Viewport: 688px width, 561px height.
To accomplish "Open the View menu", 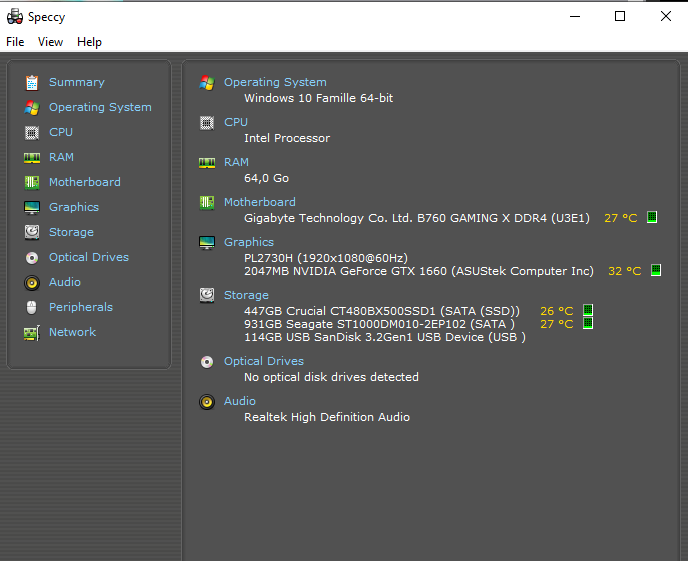I will (x=50, y=42).
